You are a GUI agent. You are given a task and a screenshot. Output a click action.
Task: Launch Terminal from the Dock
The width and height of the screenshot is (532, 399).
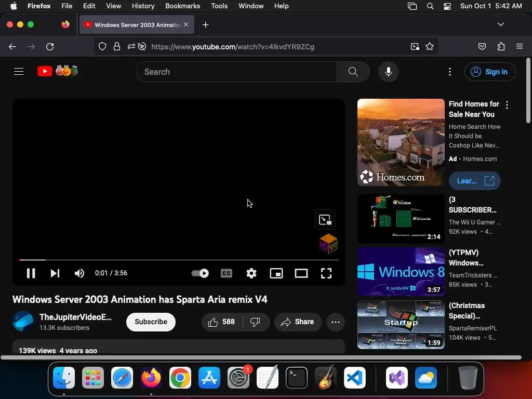pos(297,378)
